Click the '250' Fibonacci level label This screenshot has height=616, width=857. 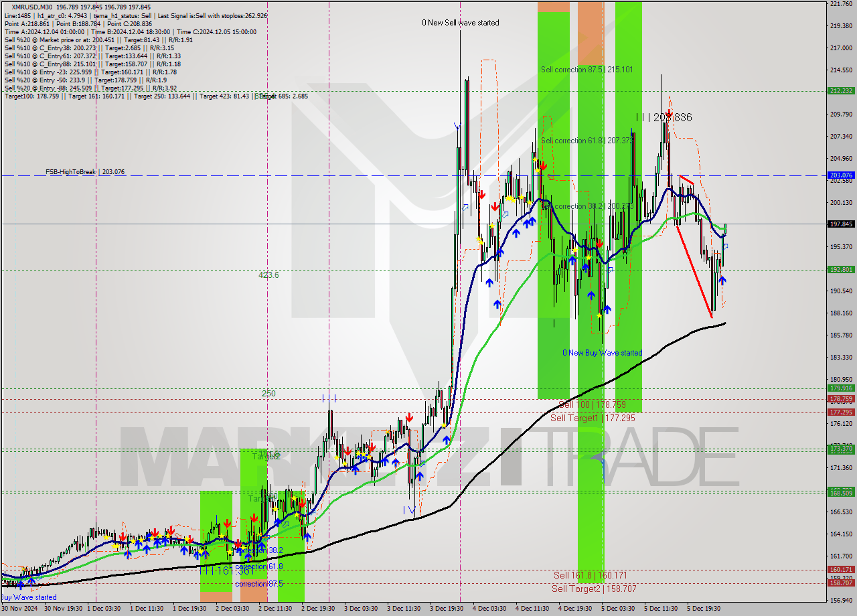(x=268, y=394)
